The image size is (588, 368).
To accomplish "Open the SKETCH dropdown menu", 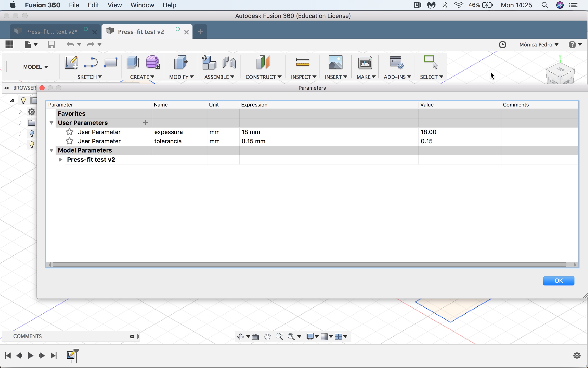I will pos(90,77).
